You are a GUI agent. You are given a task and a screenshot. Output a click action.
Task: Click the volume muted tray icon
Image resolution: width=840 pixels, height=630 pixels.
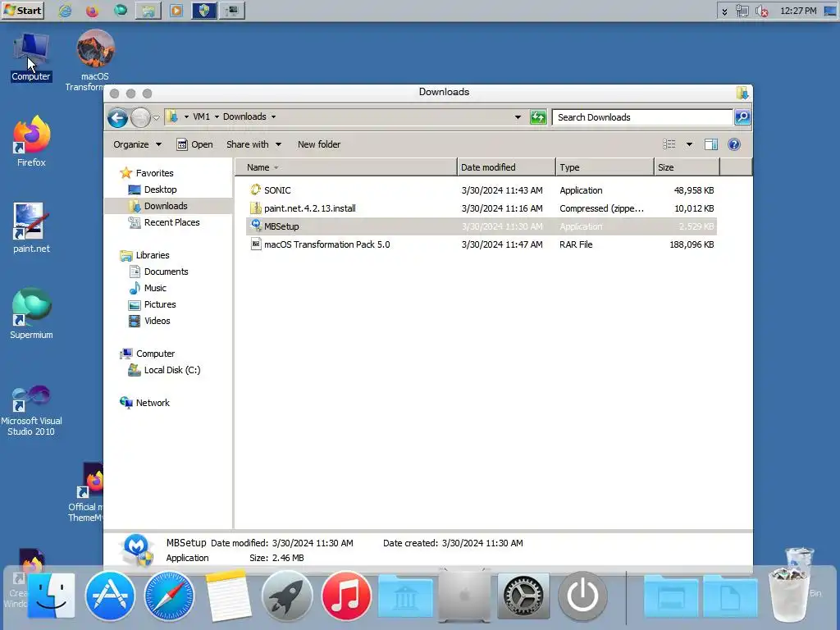[761, 11]
